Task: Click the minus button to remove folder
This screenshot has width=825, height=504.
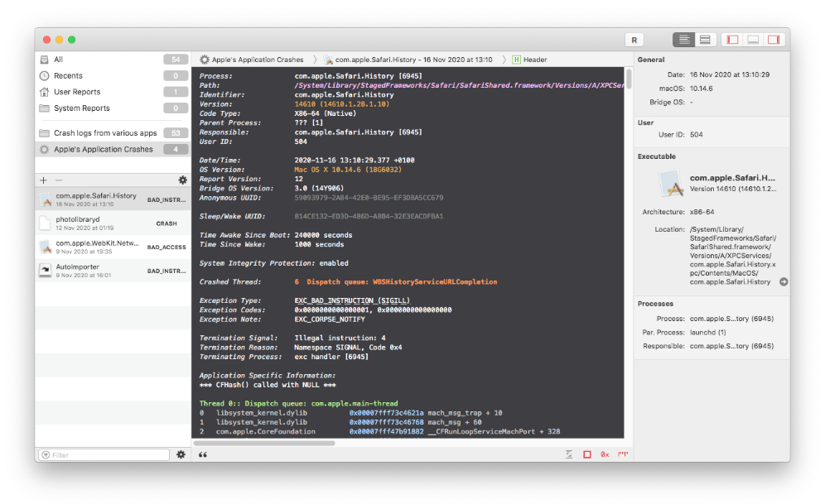Action: [59, 180]
